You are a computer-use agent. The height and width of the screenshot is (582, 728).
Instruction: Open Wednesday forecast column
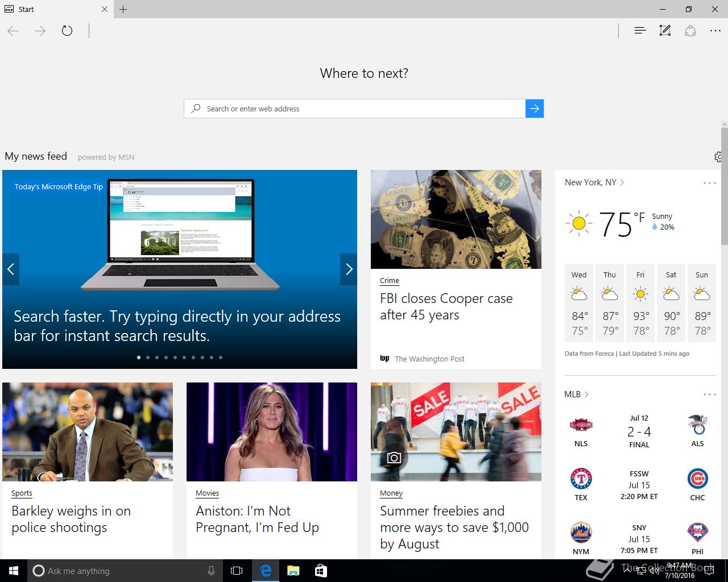pyautogui.click(x=579, y=303)
